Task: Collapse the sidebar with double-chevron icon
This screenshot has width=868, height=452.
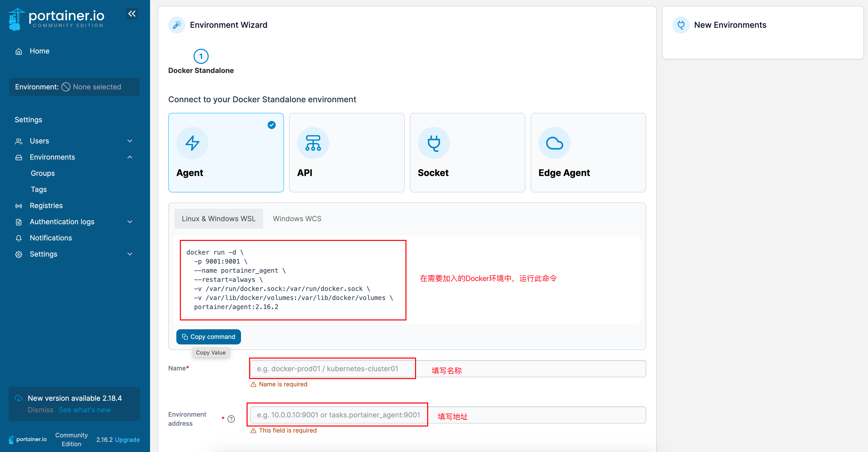Action: (132, 13)
